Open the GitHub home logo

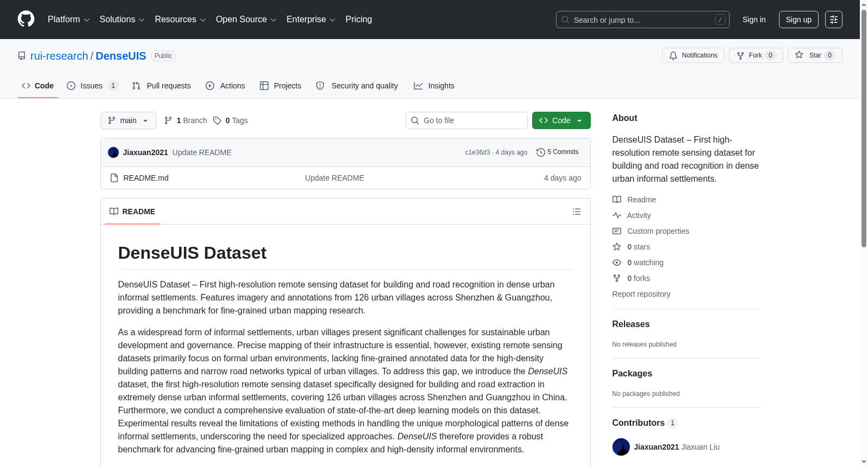tap(26, 19)
